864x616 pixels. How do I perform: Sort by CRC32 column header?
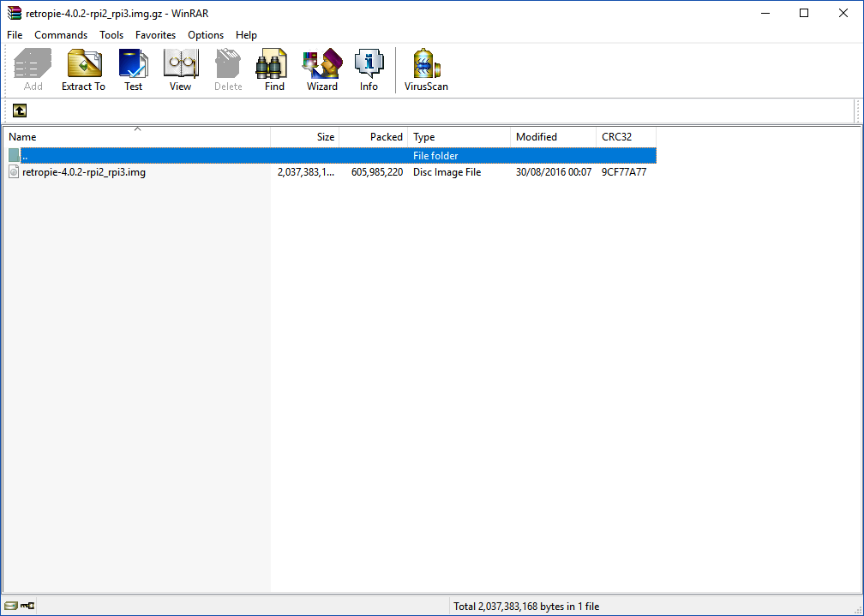pos(626,136)
